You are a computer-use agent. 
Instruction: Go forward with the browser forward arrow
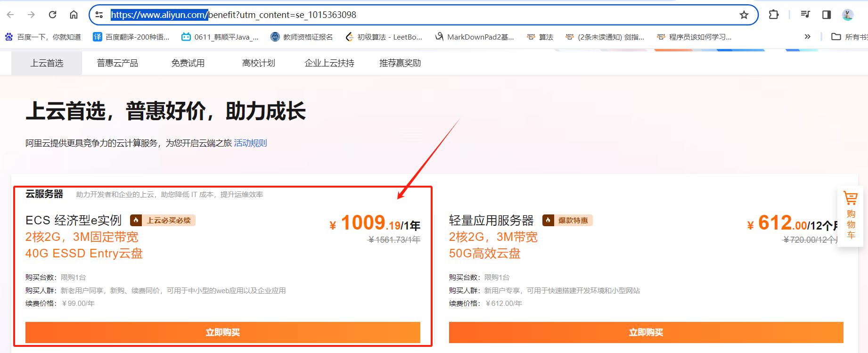31,15
